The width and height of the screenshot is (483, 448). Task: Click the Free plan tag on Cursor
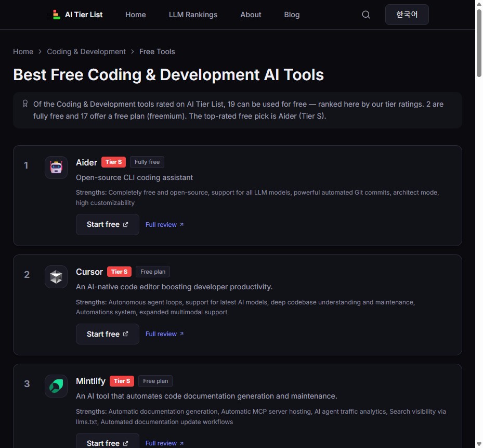pyautogui.click(x=153, y=272)
